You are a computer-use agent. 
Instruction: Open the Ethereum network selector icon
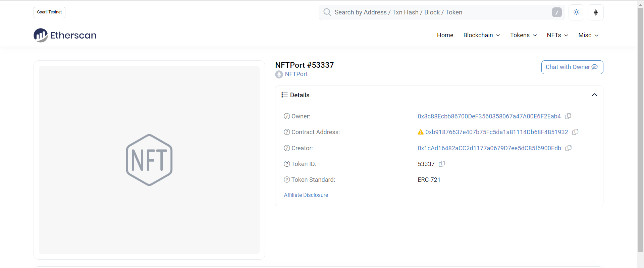596,12
